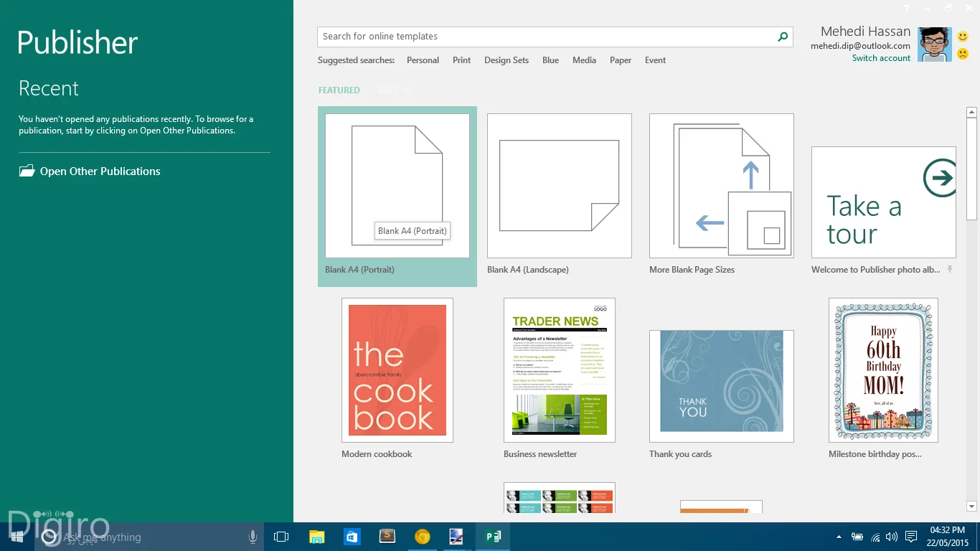The height and width of the screenshot is (551, 980).
Task: Click the account name Mehedi Hassan
Action: click(865, 32)
